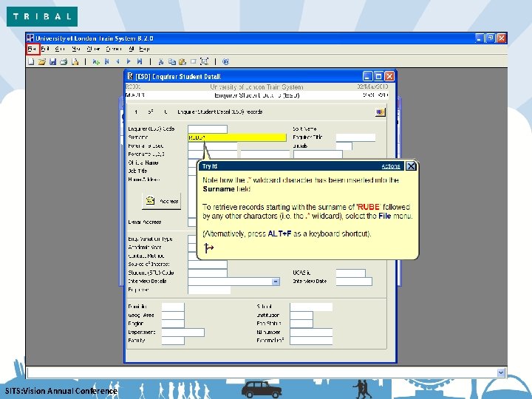Viewport: 532px width, 399px height.
Task: Click the Actions link in Try It popup
Action: (391, 166)
